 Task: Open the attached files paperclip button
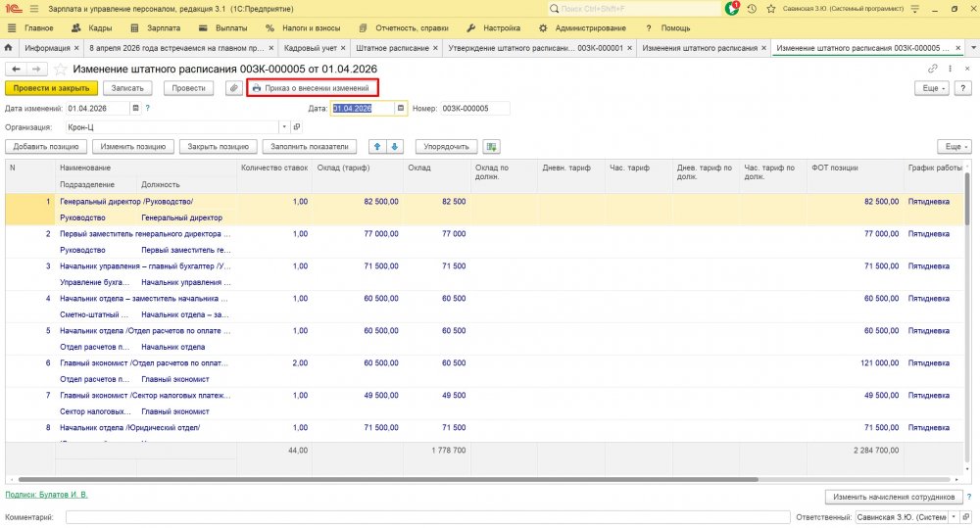pyautogui.click(x=234, y=88)
